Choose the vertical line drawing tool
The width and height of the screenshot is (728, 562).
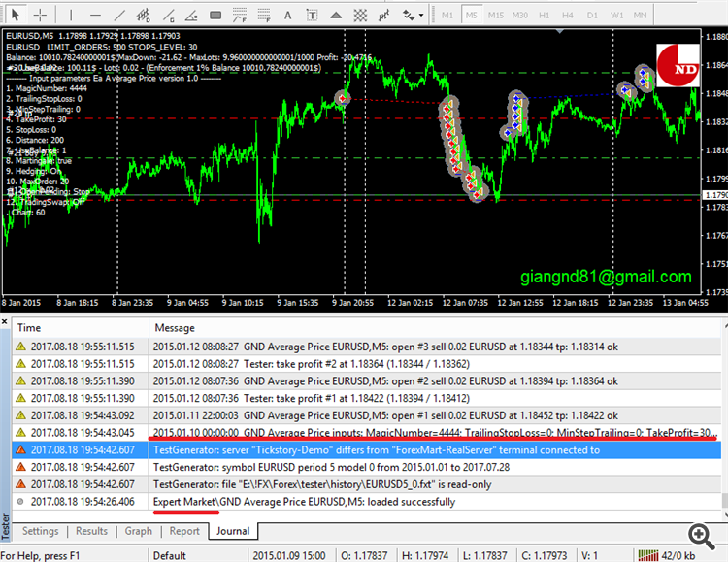pyautogui.click(x=71, y=16)
